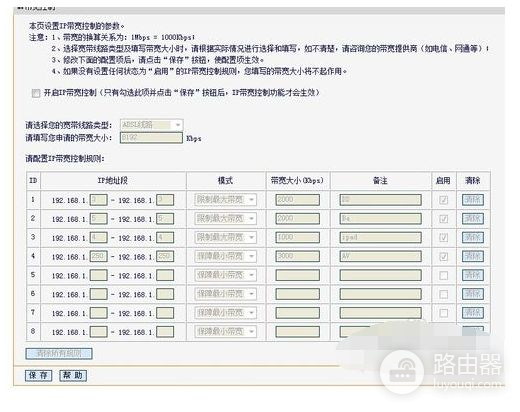520x412 pixels.
Task: Click the clear button for rule 3
Action: coord(473,237)
